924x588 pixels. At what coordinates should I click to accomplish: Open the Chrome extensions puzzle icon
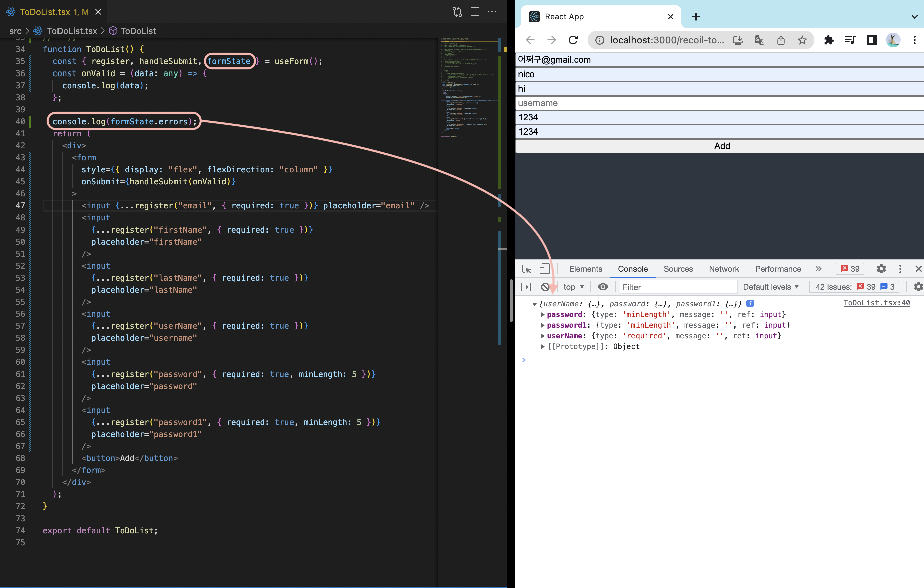tap(829, 40)
